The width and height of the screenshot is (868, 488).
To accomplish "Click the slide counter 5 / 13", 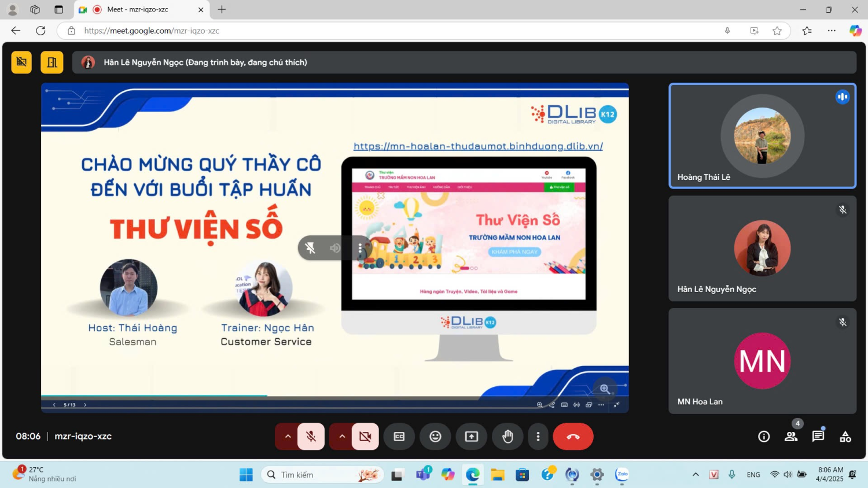I will [69, 405].
